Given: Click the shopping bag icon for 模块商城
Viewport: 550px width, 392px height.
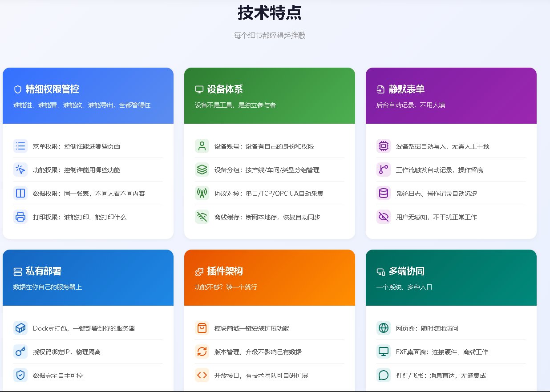Looking at the screenshot, I should (202, 328).
